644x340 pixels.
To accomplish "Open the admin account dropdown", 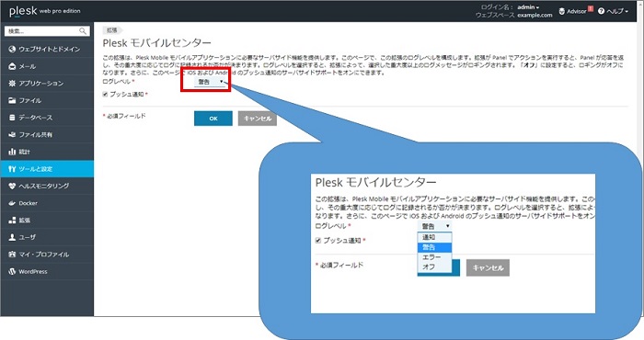I will pyautogui.click(x=528, y=7).
